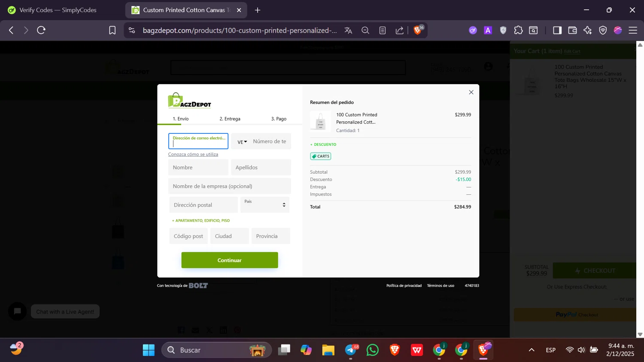The height and width of the screenshot is (362, 644).
Task: Click the Ciudad field
Action: [x=230, y=236]
